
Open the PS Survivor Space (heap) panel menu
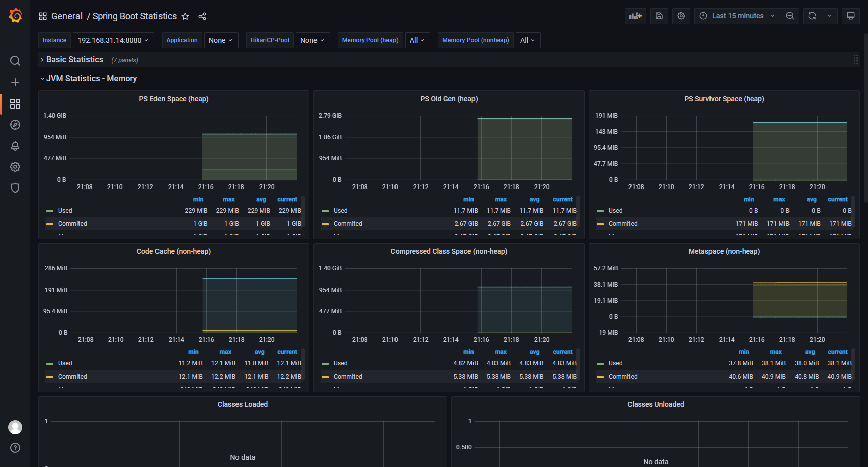[724, 99]
